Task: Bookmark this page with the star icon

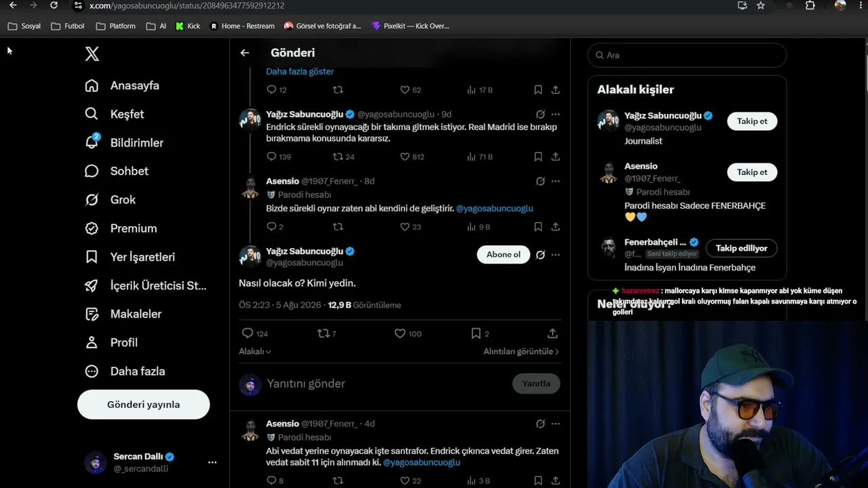Action: [x=761, y=5]
